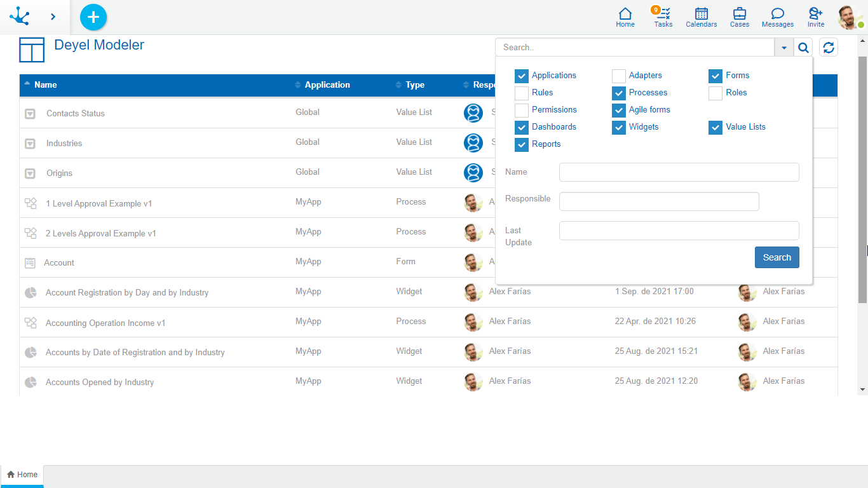Check the Adapters checkbox
The height and width of the screenshot is (488, 868).
click(619, 76)
